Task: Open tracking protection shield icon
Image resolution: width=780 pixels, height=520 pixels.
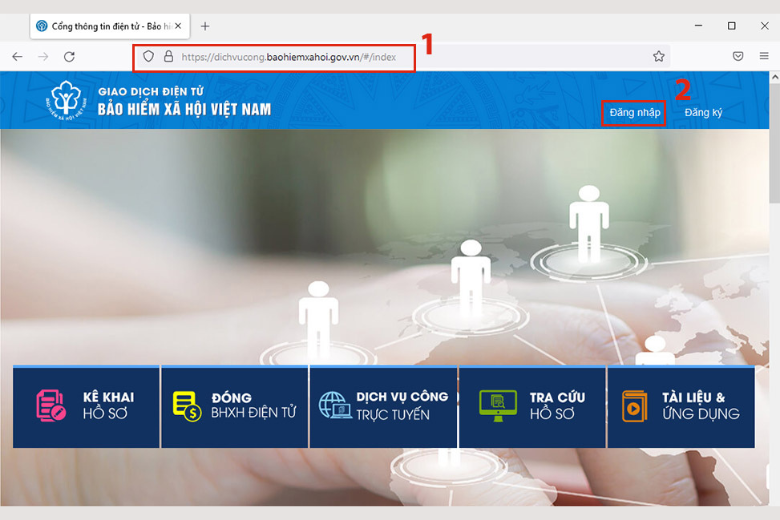Action: pos(149,57)
